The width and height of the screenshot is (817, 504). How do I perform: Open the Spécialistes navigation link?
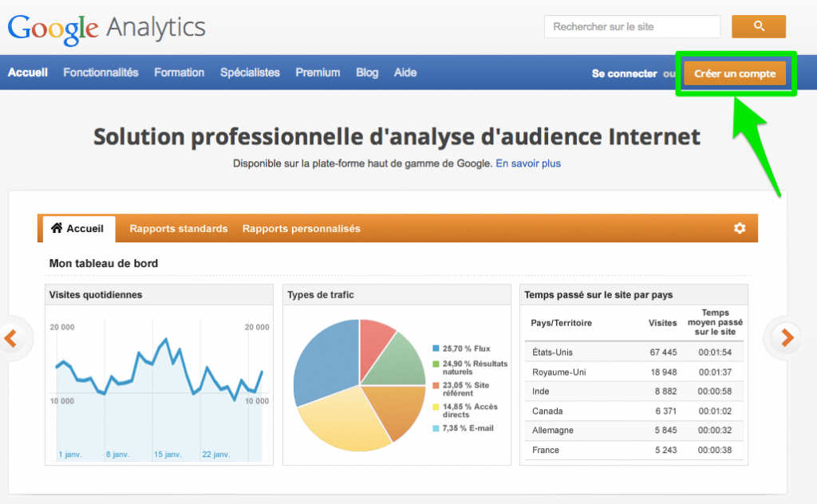250,73
